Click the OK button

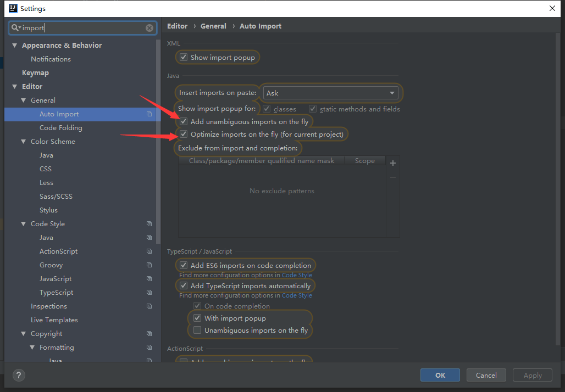pos(440,375)
